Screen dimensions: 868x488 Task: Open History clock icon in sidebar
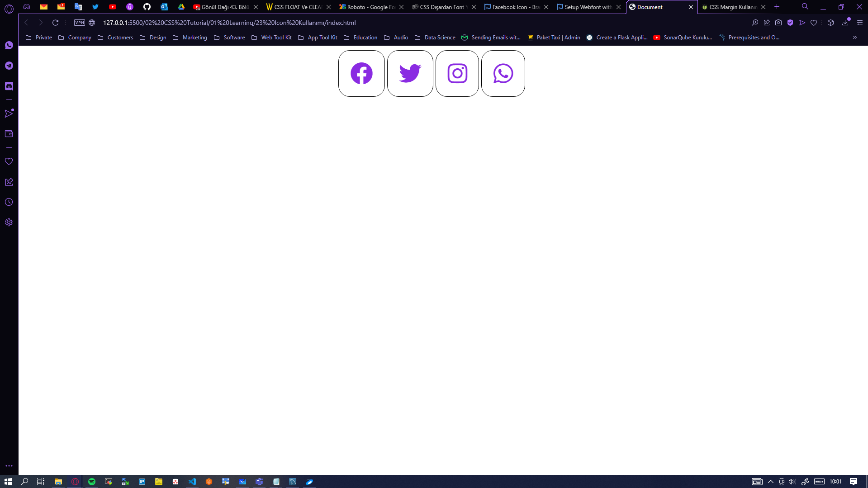pyautogui.click(x=9, y=202)
